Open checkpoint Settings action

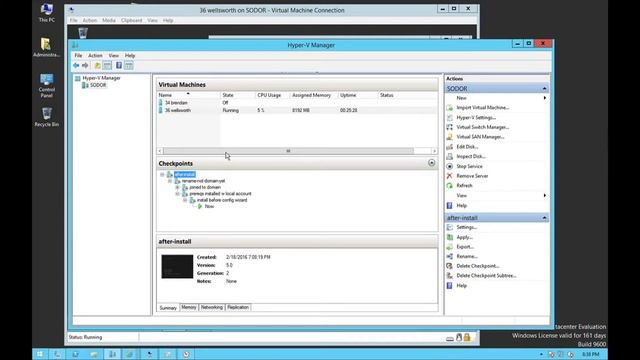pos(467,227)
